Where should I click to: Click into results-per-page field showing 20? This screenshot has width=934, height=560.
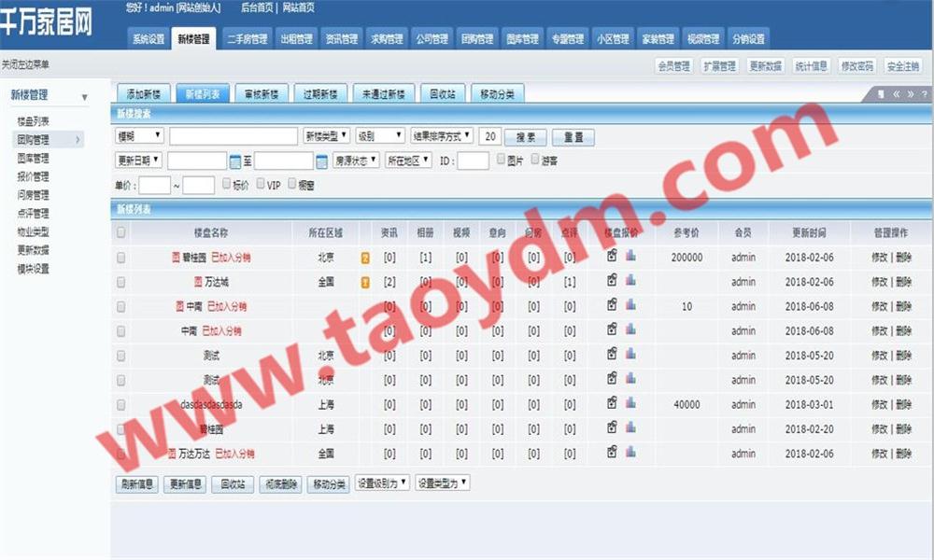489,136
